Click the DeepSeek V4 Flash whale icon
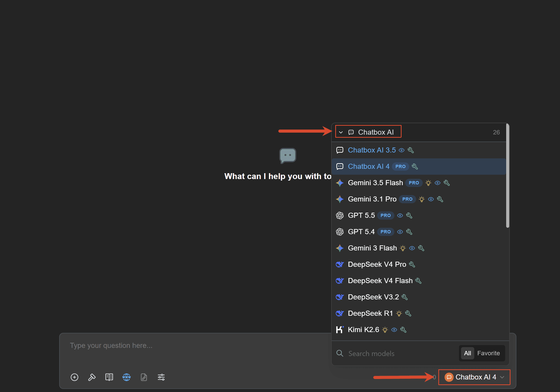Viewport: 560px width, 392px height. (x=340, y=281)
